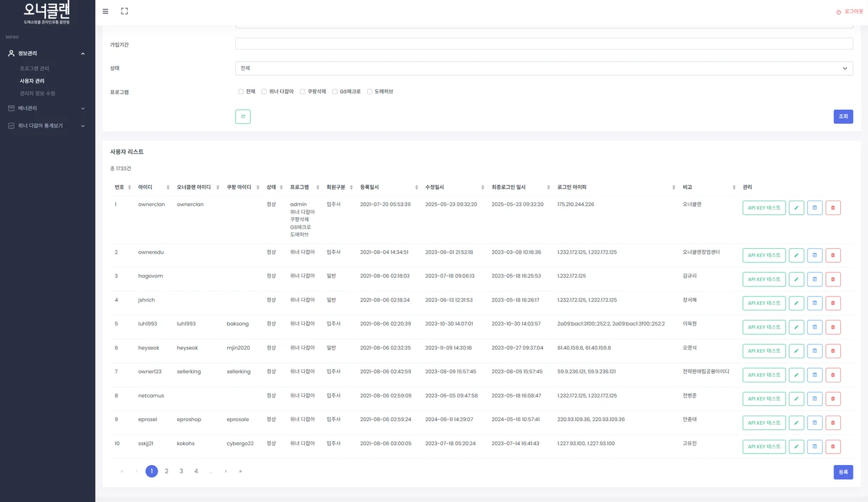
Task: Click API KEY 테스트 button for owneredu
Action: tap(763, 256)
